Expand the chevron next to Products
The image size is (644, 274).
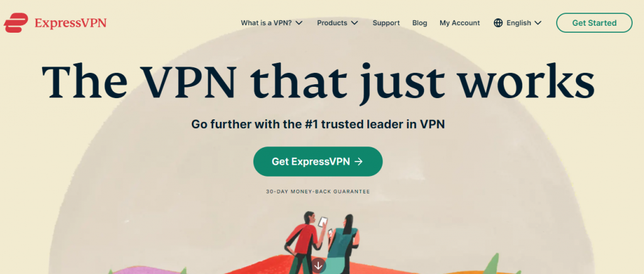click(x=355, y=23)
